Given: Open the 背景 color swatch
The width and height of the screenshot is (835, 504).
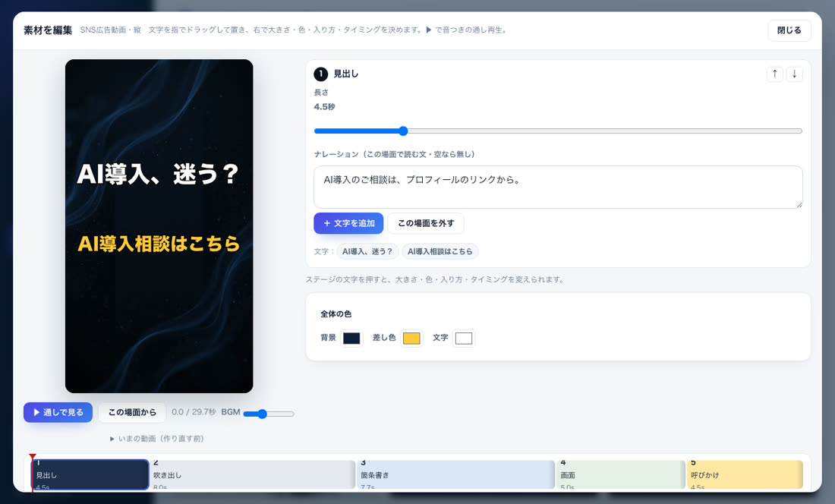Looking at the screenshot, I should 351,338.
